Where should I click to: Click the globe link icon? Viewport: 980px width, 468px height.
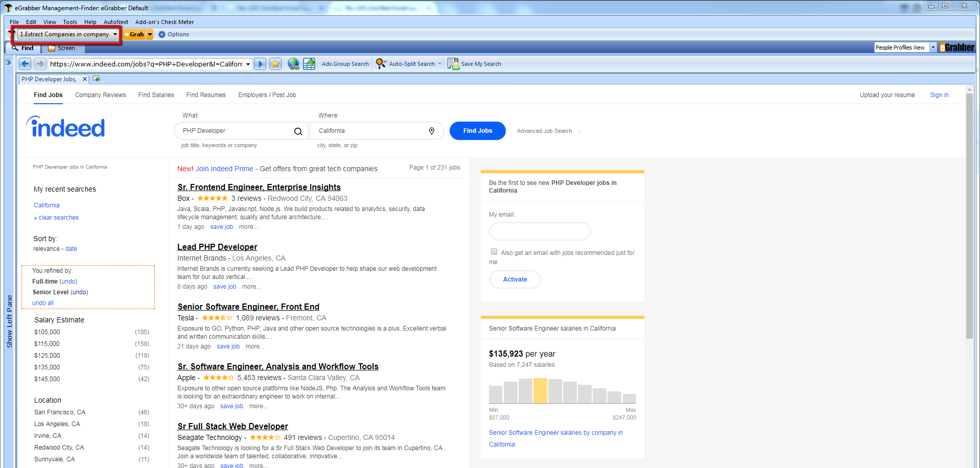pos(293,64)
